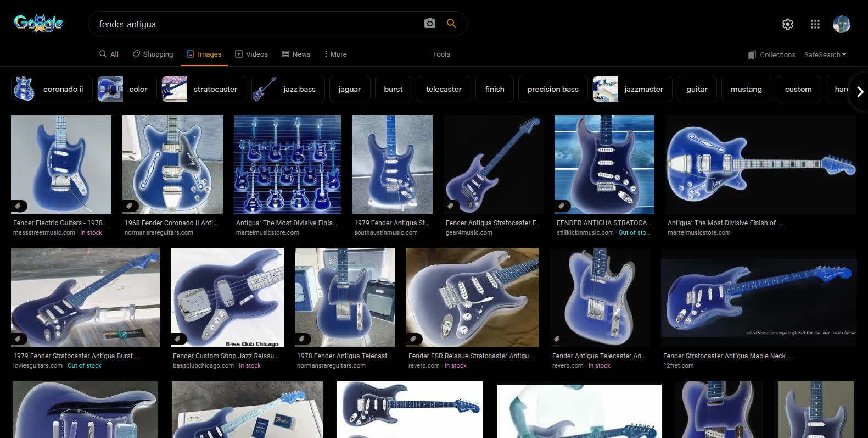Open the bassclubchicago.com source link

(x=203, y=365)
